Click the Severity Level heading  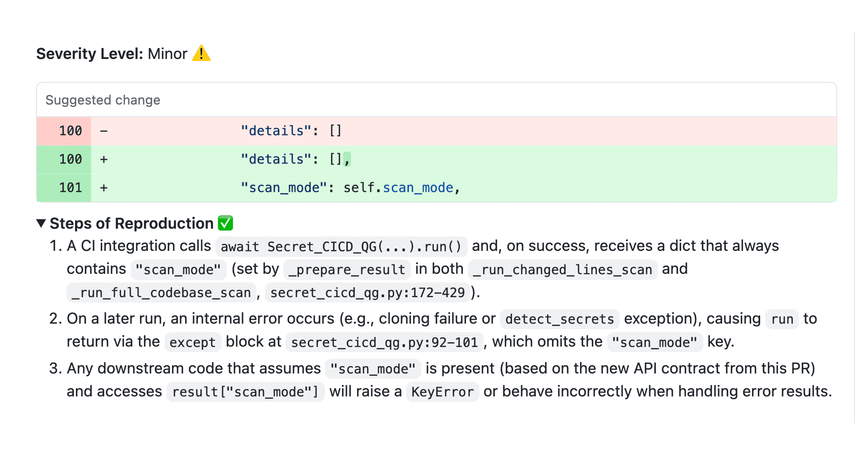coord(89,53)
